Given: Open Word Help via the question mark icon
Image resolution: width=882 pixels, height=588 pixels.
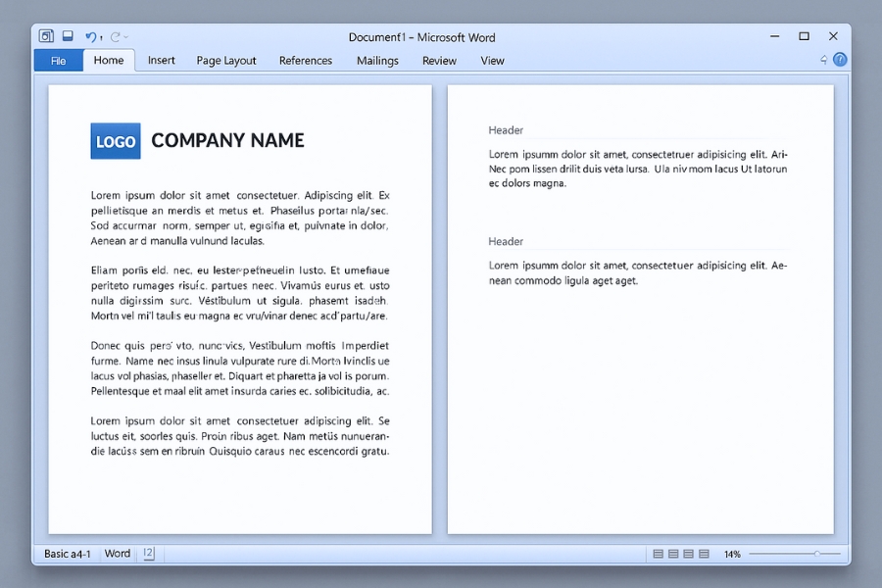Looking at the screenshot, I should [x=840, y=60].
